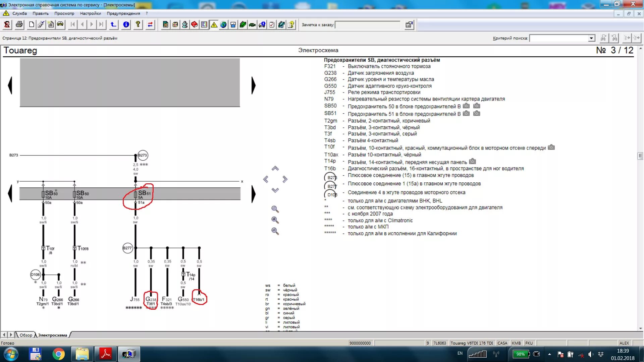
Task: Pan diagram down with the down chevron
Action: pyautogui.click(x=275, y=190)
